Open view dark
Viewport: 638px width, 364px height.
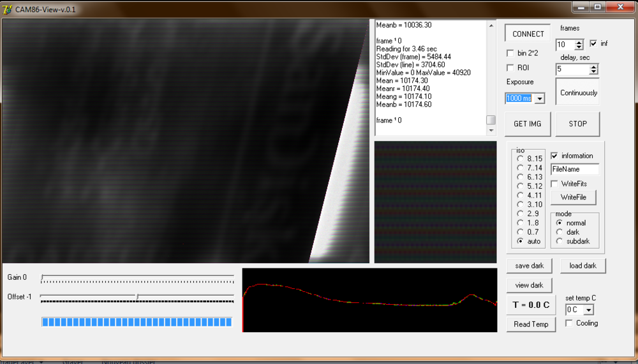click(x=529, y=285)
